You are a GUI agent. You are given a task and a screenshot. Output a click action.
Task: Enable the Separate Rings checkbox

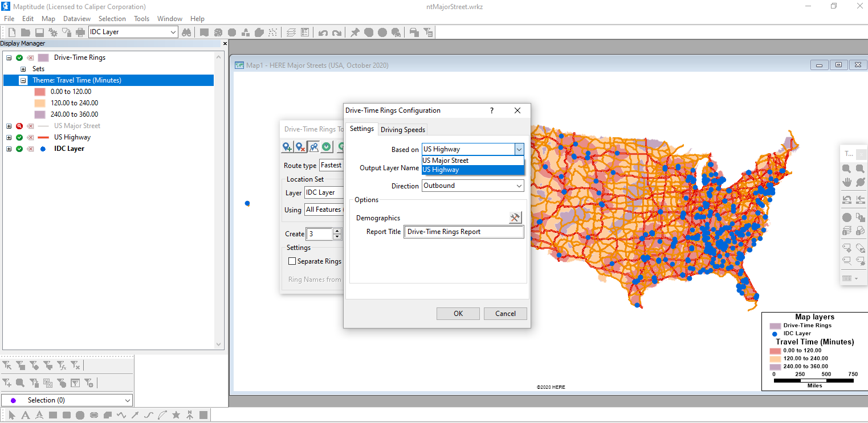(x=292, y=261)
